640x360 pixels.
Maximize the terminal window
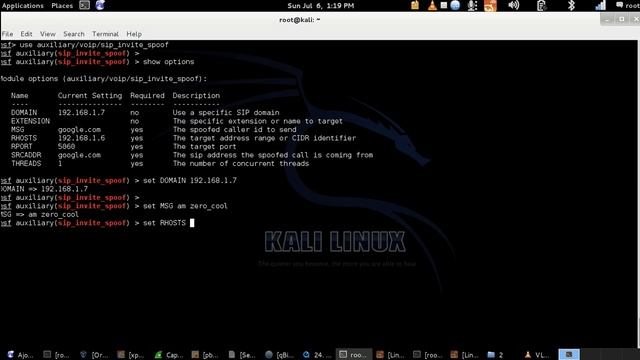622,19
